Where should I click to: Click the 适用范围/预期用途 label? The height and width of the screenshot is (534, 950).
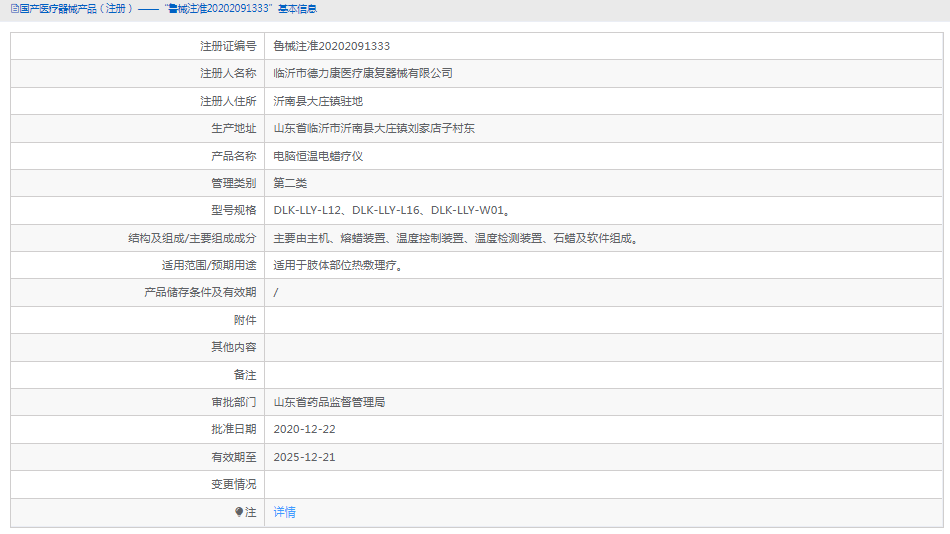pos(209,265)
